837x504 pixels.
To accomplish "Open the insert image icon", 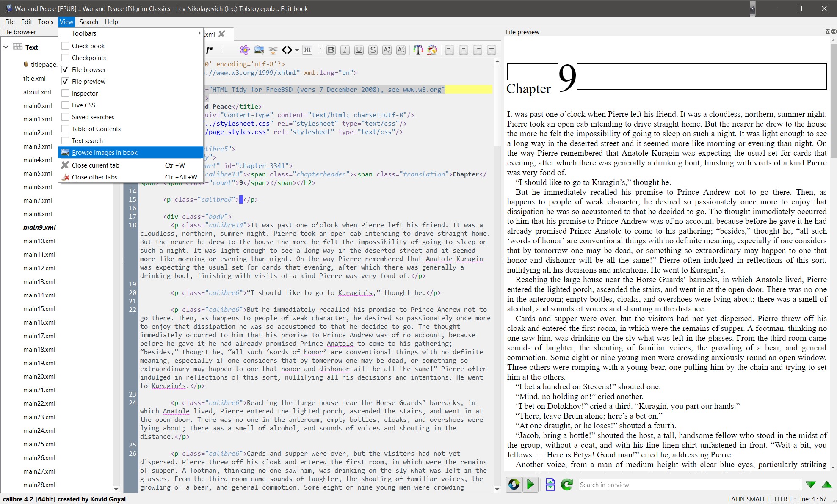I will (x=259, y=50).
